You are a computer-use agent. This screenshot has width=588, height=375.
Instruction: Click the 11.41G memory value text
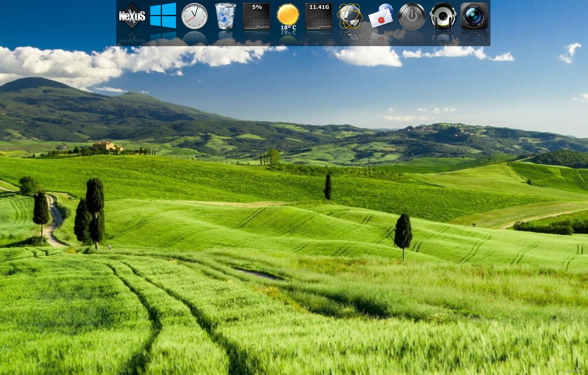[319, 7]
